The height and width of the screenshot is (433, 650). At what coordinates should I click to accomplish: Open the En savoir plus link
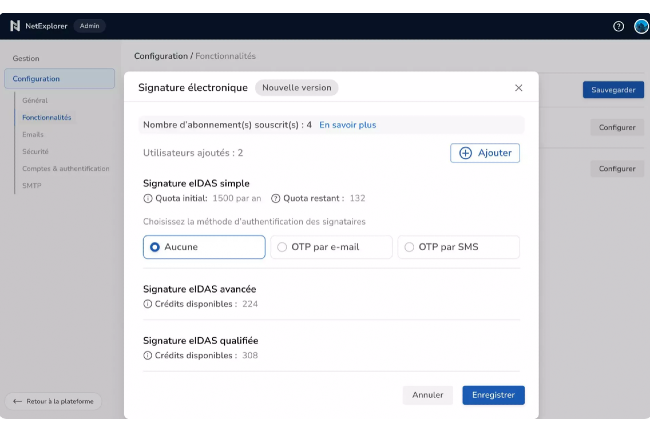[347, 125]
